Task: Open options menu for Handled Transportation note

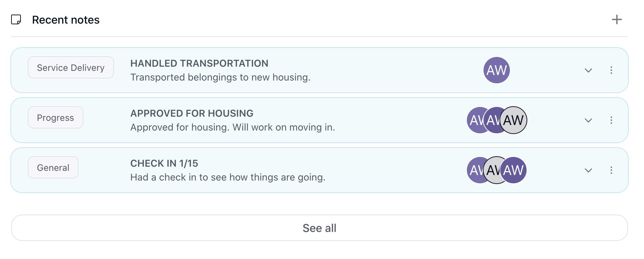Action: (x=611, y=70)
